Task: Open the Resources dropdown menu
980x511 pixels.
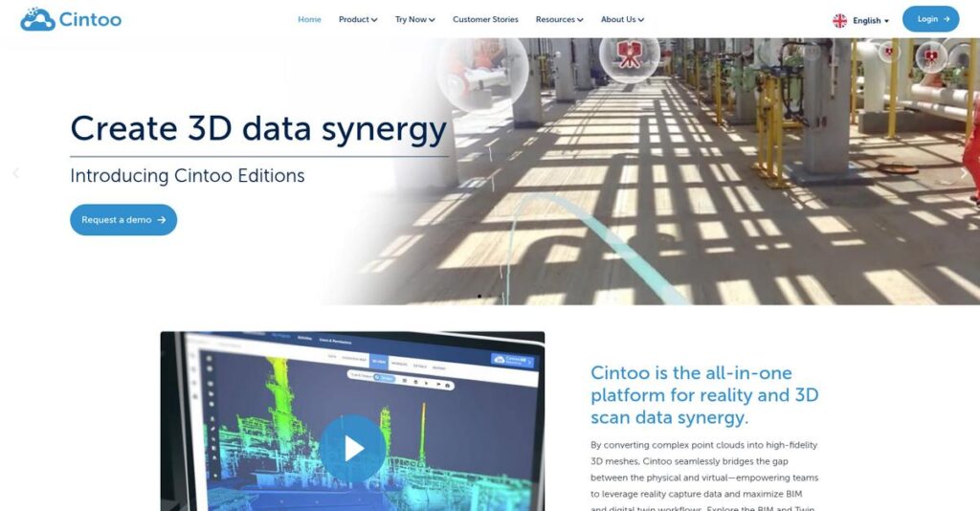Action: (559, 19)
